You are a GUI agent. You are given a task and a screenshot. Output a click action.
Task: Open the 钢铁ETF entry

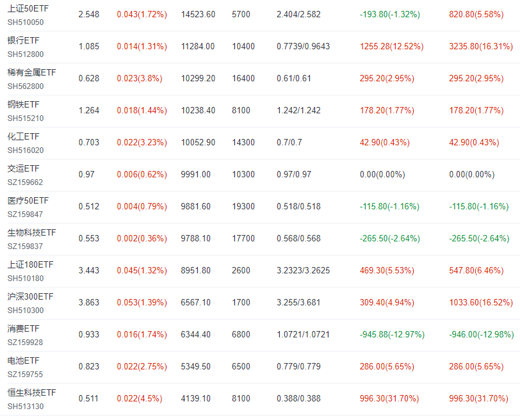coord(23,104)
